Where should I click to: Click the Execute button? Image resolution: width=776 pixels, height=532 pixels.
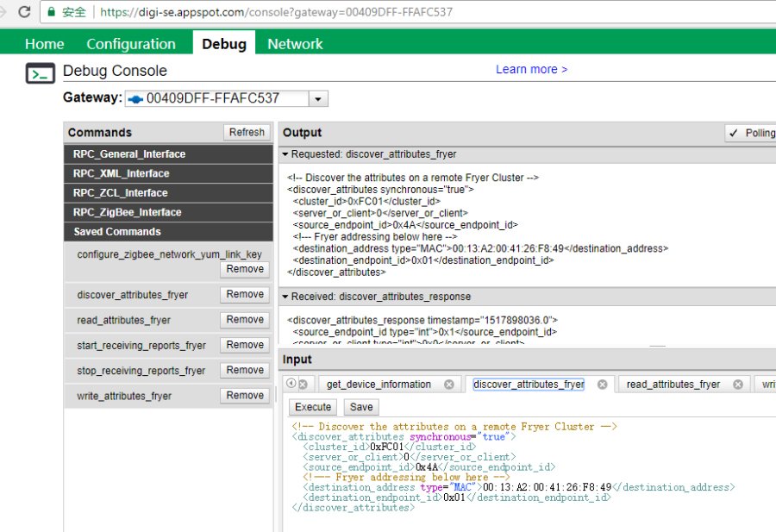tap(313, 407)
